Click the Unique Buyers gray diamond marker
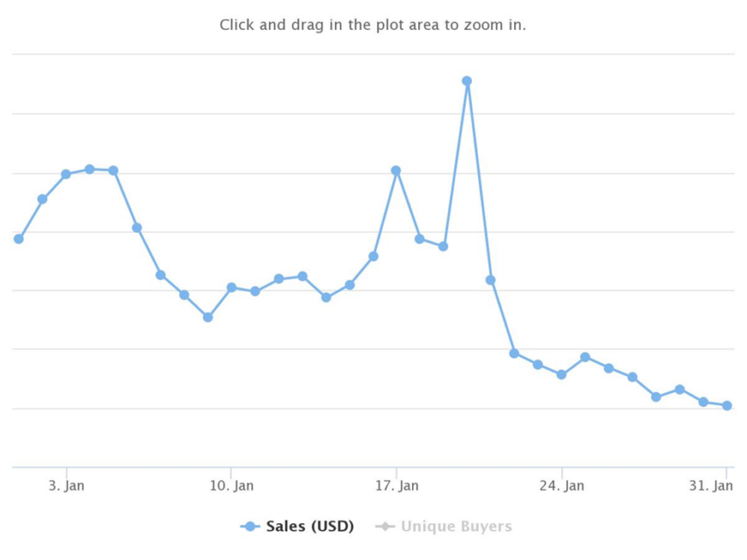The height and width of the screenshot is (560, 747). (x=385, y=527)
